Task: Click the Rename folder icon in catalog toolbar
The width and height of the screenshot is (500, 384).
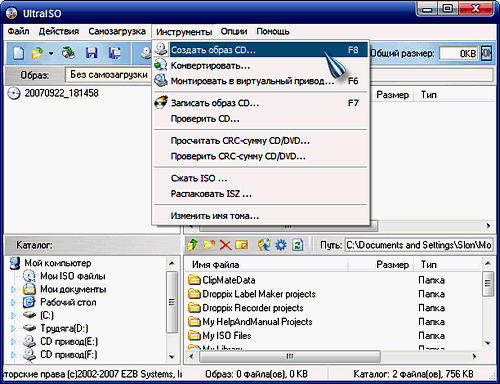Action: (242, 245)
